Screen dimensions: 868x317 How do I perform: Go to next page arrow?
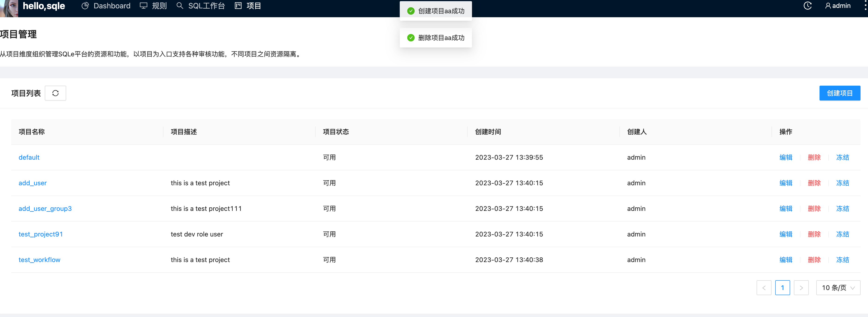pos(801,287)
